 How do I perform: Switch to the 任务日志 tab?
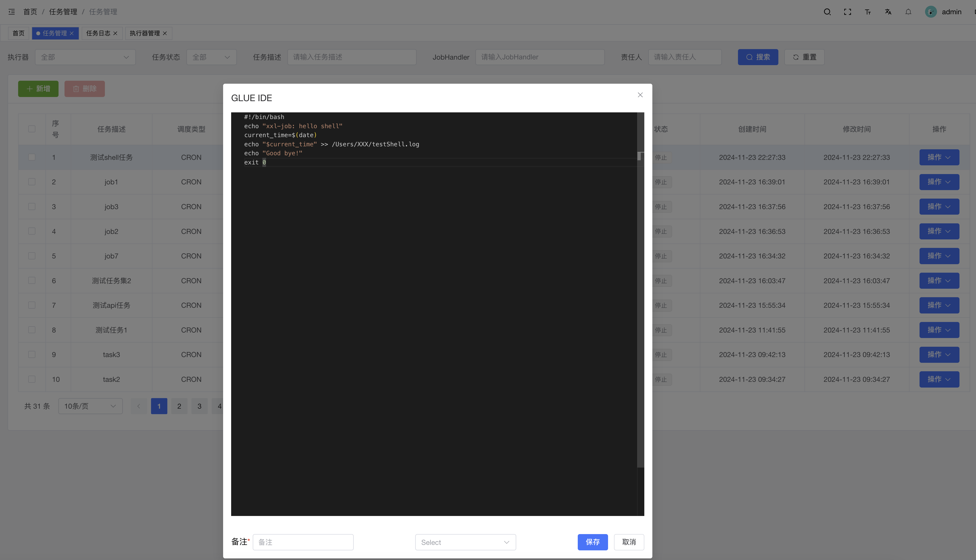98,33
